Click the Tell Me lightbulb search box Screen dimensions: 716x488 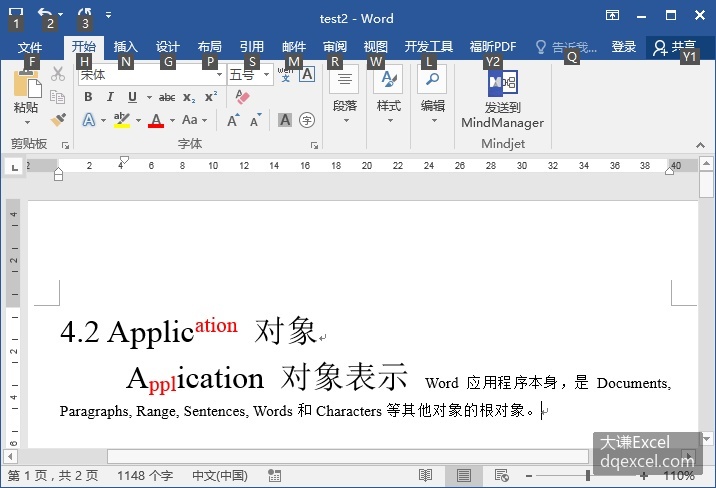point(566,47)
